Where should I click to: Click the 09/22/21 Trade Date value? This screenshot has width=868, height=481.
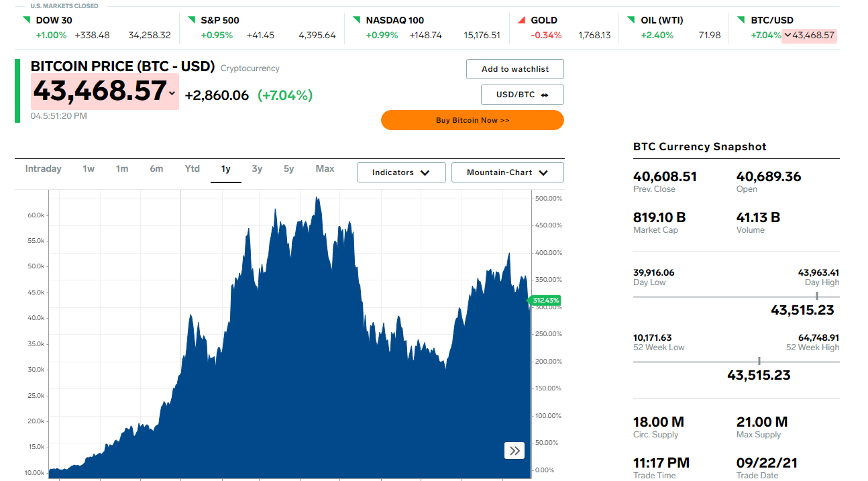767,463
